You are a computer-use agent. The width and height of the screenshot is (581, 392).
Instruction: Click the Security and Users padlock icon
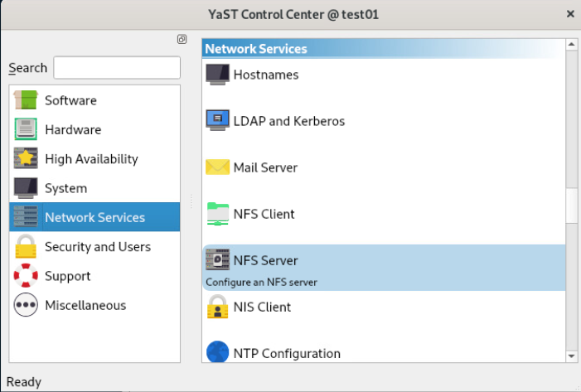click(26, 246)
